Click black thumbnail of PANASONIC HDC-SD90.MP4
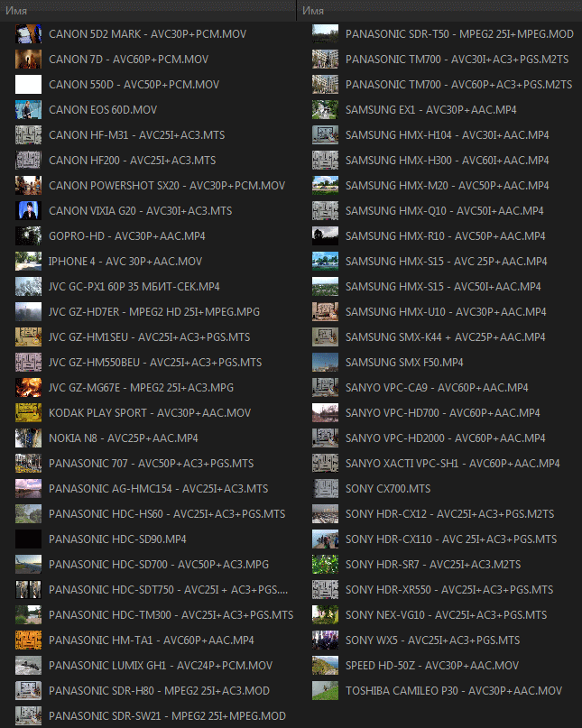The height and width of the screenshot is (728, 582). click(28, 539)
